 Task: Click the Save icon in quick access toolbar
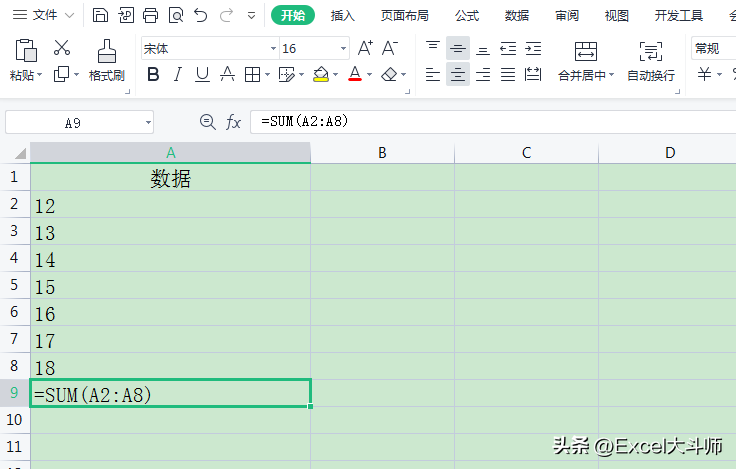coord(100,15)
